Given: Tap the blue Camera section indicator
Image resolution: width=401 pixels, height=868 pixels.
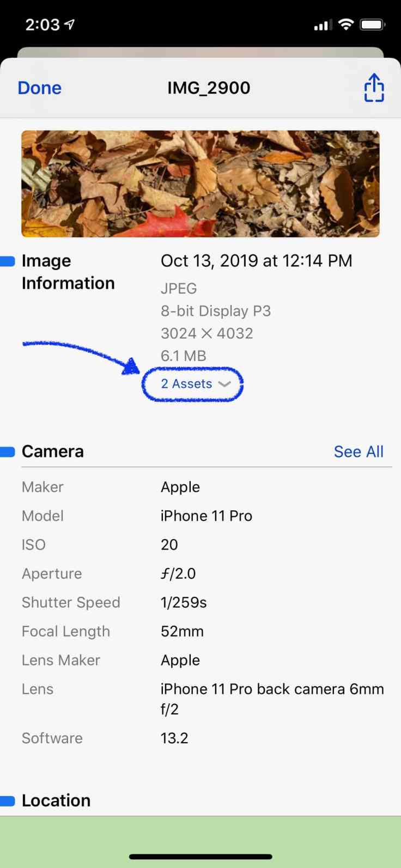Looking at the screenshot, I should 8,451.
